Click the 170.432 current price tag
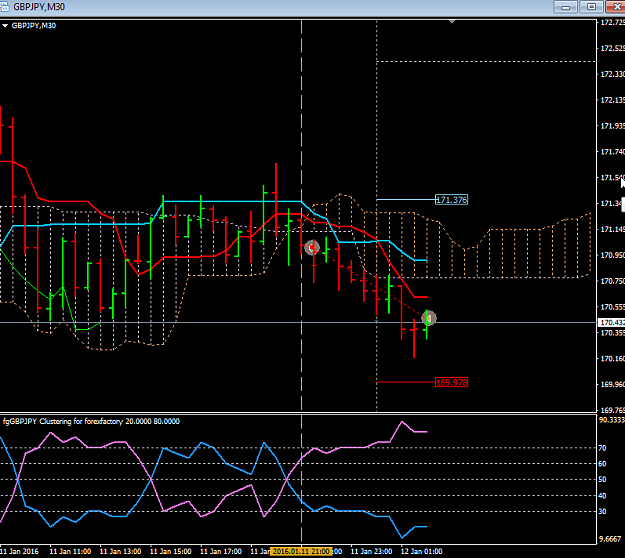The height and width of the screenshot is (558, 625). point(612,322)
